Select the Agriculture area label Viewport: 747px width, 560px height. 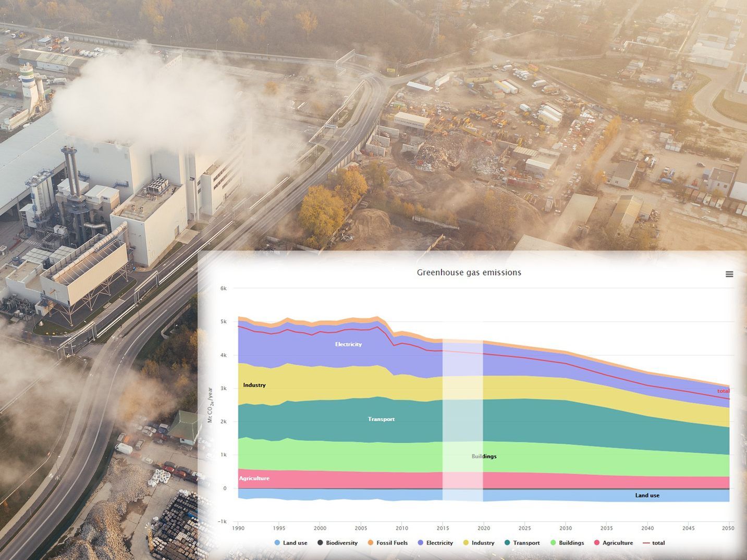point(254,478)
